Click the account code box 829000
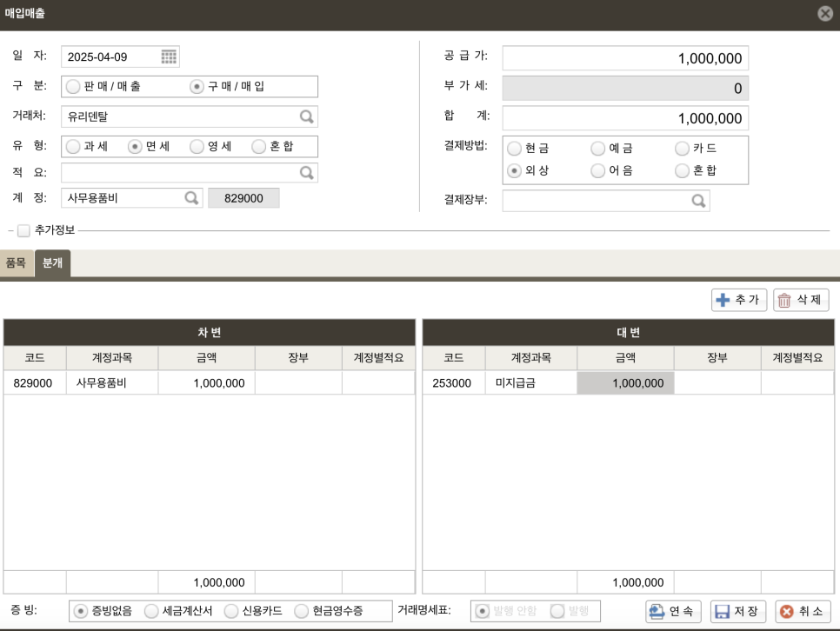Image resolution: width=840 pixels, height=631 pixels. coord(243,198)
